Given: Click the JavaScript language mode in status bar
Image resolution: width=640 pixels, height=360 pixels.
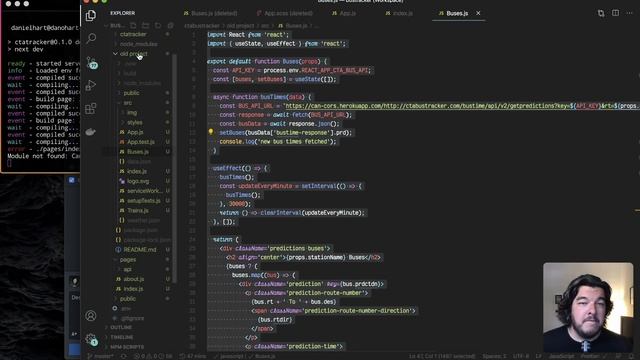Looking at the screenshot, I should pos(562,356).
